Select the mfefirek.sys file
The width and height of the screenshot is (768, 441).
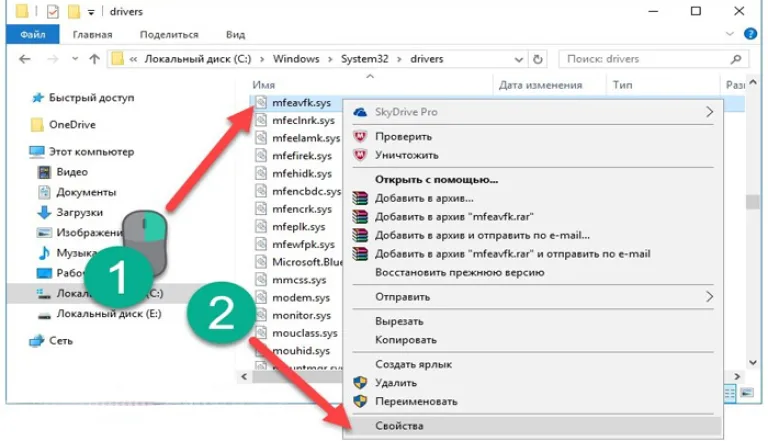pyautogui.click(x=302, y=156)
